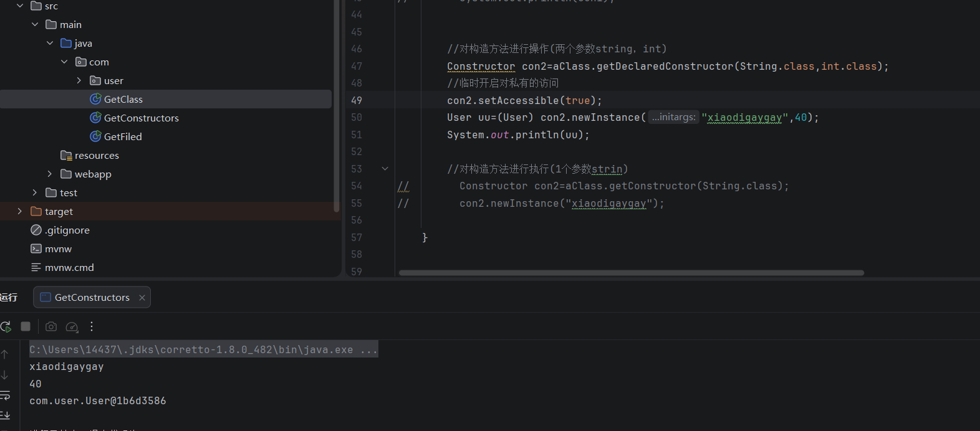Image resolution: width=980 pixels, height=431 pixels.
Task: Toggle scroll to end of console output
Action: (x=4, y=415)
